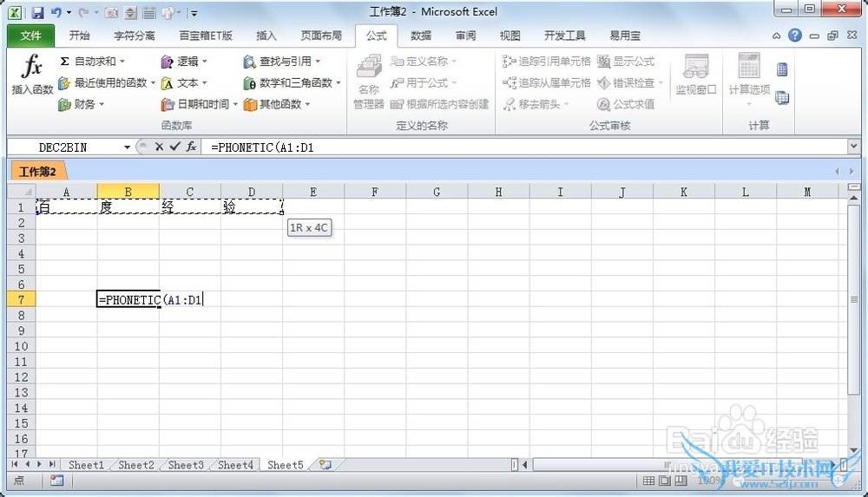Open recently used functions (最近使用的函数)
Screen dimensions: 868x497
(x=106, y=83)
